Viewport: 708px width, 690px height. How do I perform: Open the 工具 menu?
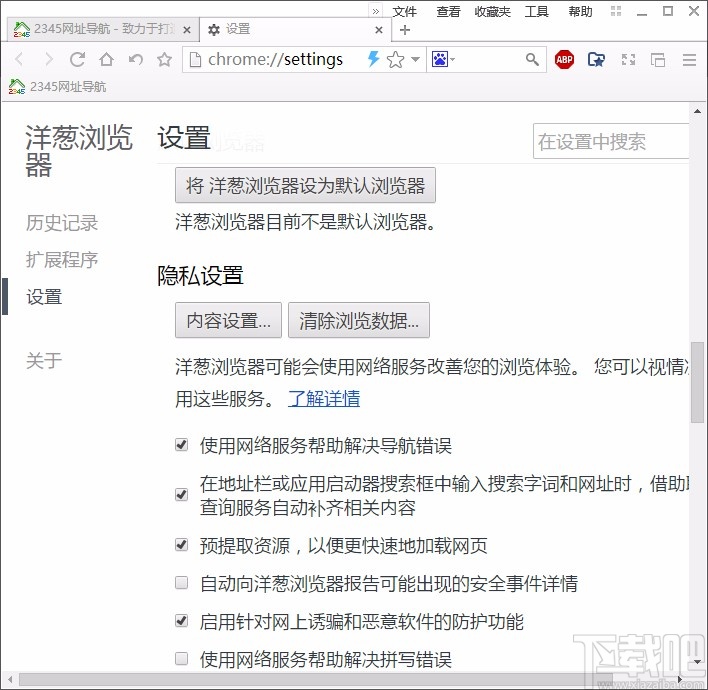536,11
